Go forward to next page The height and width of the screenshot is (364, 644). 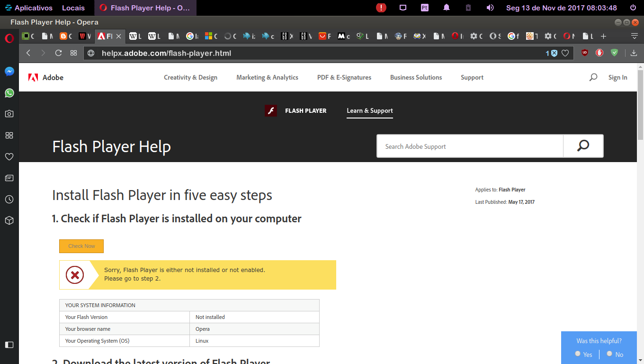click(x=43, y=53)
